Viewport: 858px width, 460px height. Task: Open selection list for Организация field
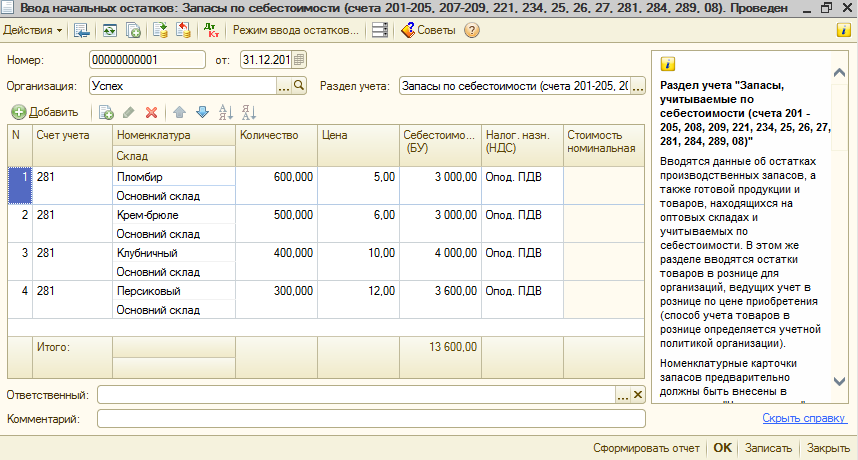point(283,86)
